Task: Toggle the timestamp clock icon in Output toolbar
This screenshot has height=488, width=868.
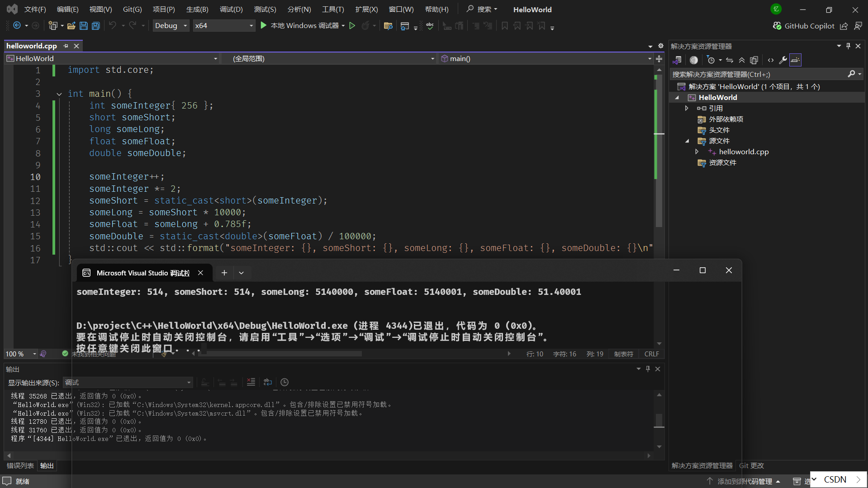Action: click(x=285, y=382)
